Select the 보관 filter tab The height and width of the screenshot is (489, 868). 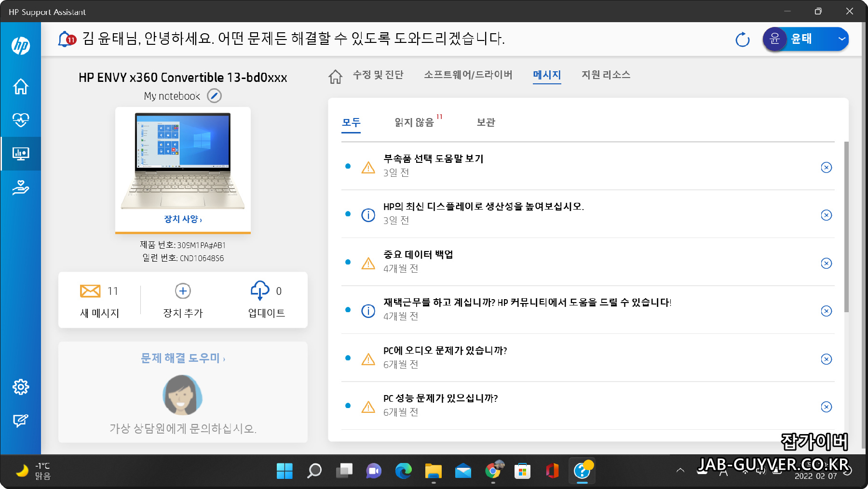tap(486, 122)
